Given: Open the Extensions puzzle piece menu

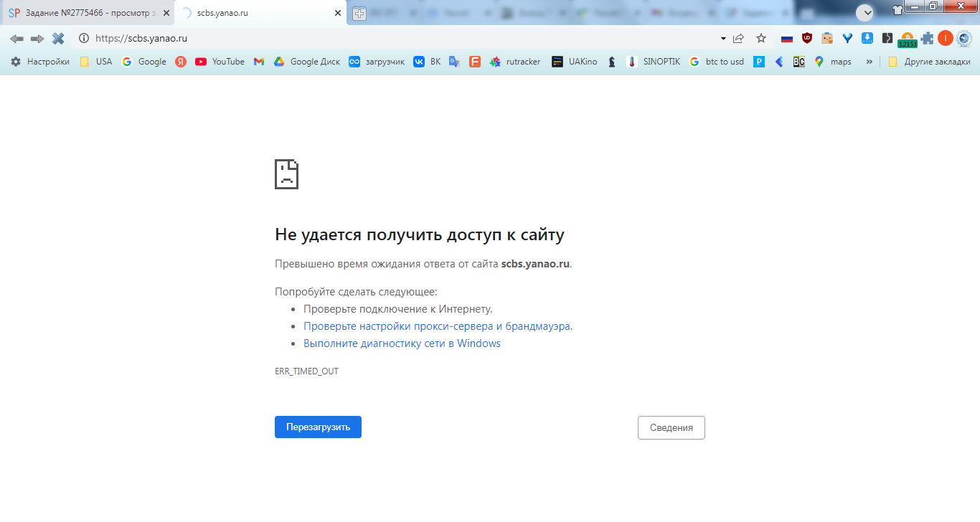Looking at the screenshot, I should (928, 39).
